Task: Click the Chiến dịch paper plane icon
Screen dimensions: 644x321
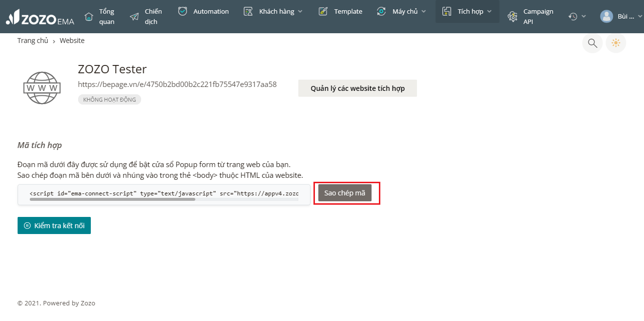Action: tap(134, 17)
